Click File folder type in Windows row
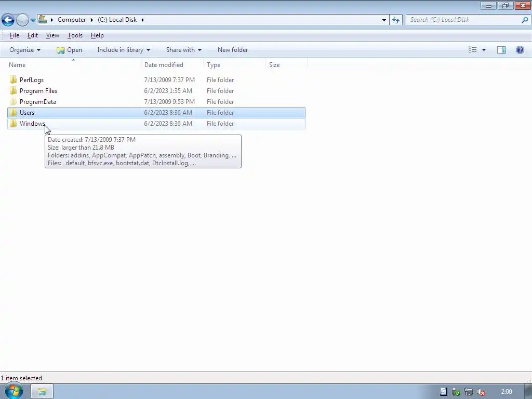Image resolution: width=532 pixels, height=399 pixels. (220, 124)
